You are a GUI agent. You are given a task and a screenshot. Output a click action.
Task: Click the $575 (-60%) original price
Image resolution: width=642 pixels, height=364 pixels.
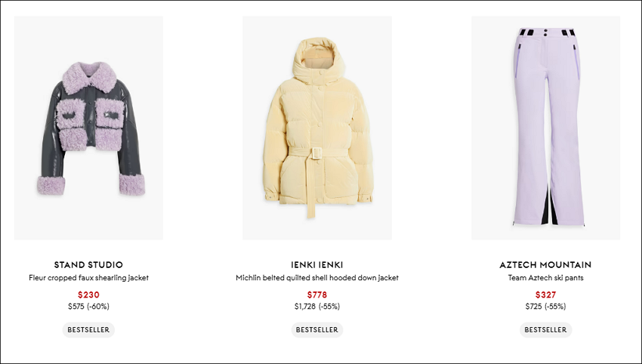click(88, 307)
